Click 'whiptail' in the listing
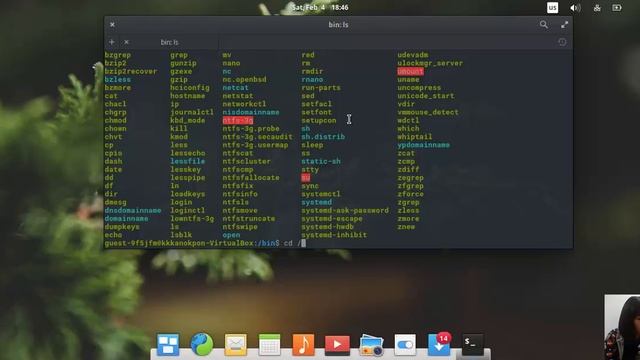The height and width of the screenshot is (360, 640). 415,137
